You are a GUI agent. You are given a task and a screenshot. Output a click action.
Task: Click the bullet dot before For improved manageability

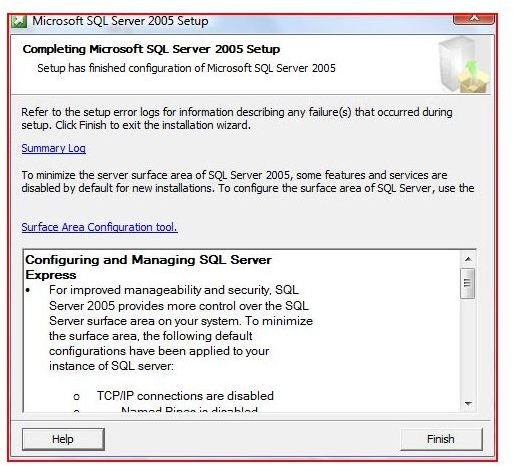28,291
